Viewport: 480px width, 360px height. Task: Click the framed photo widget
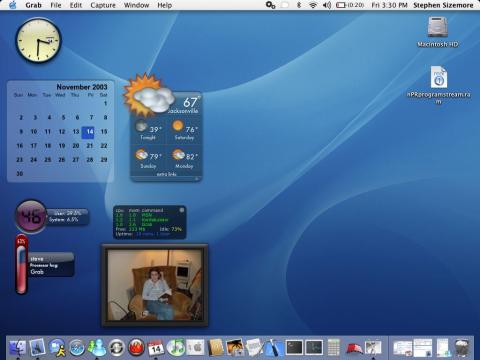[155, 285]
